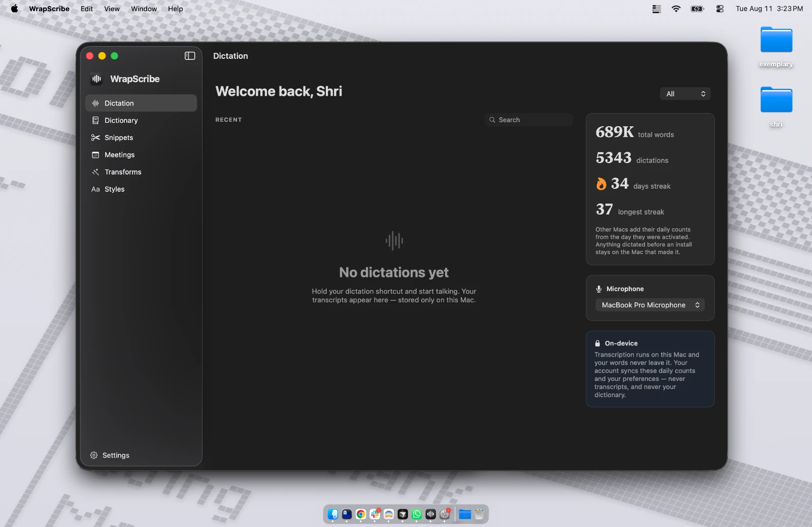
Task: Open Finder from the dock
Action: click(333, 514)
